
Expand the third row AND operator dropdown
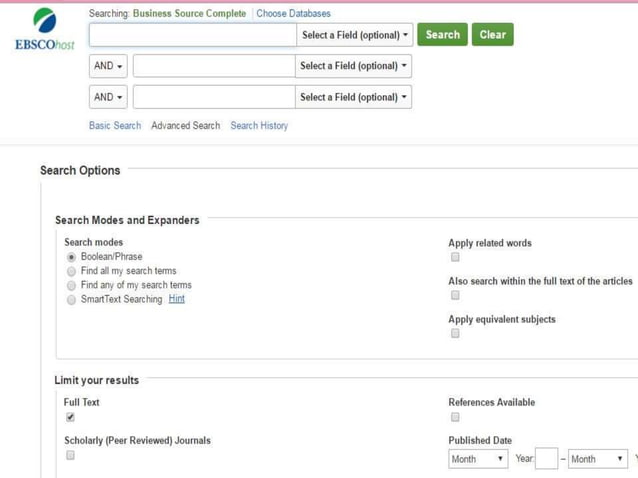pos(108,97)
